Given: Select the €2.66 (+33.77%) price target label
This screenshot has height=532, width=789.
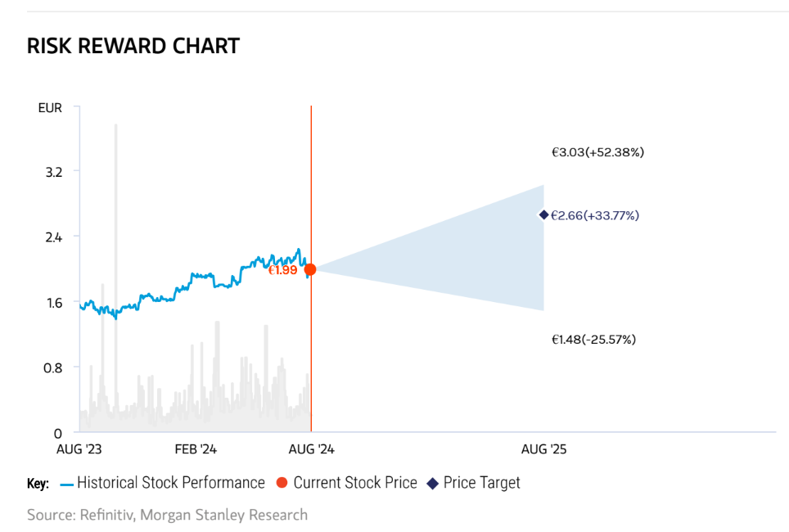Looking at the screenshot, I should (595, 215).
